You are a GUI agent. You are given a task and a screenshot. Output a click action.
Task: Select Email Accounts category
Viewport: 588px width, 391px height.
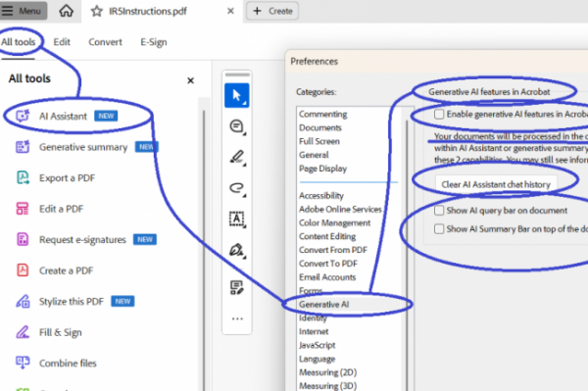(327, 277)
